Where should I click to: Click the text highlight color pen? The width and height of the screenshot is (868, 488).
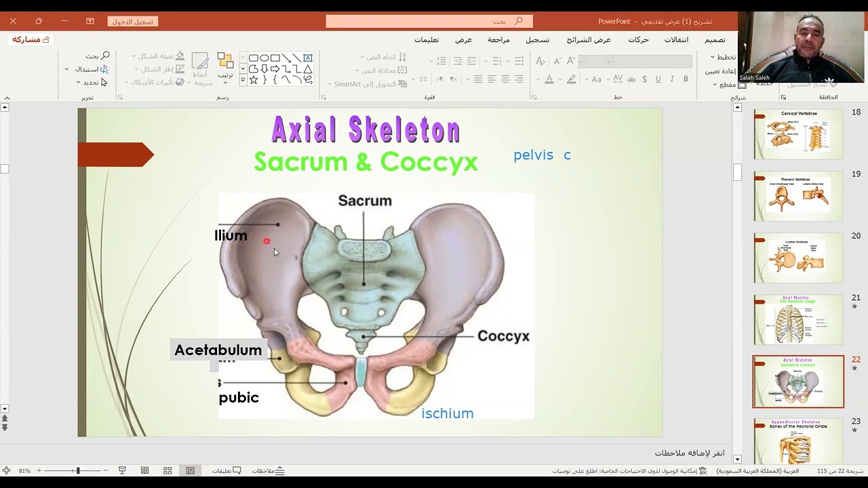click(572, 79)
